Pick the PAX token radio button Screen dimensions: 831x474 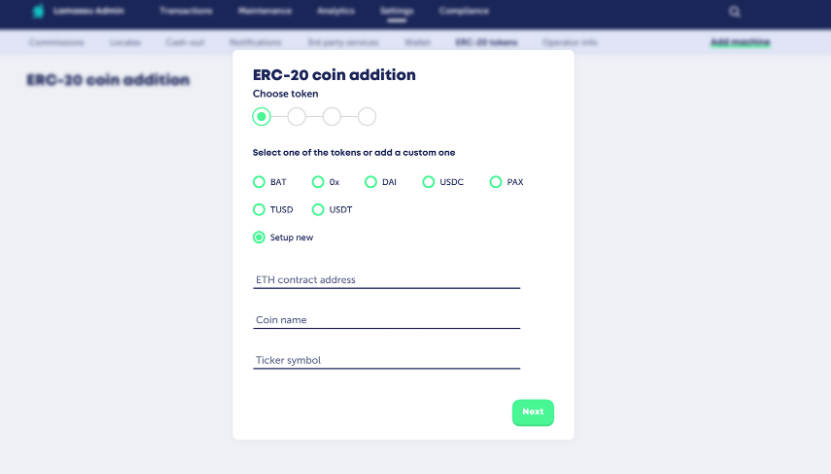(496, 182)
